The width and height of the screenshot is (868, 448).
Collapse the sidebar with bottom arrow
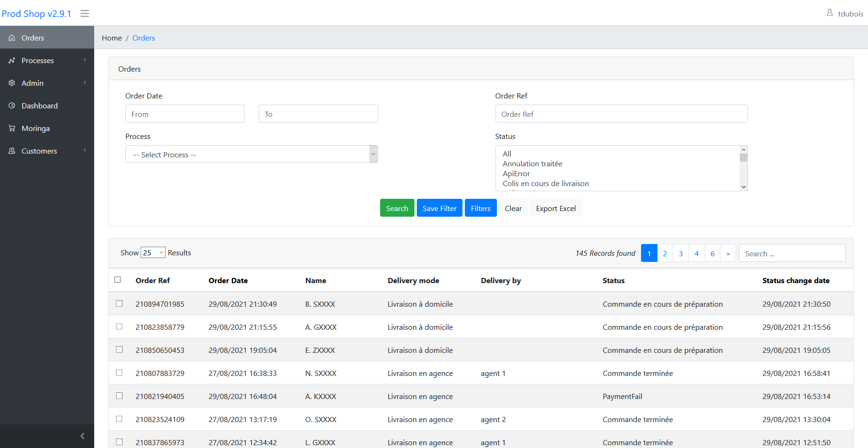tap(82, 436)
